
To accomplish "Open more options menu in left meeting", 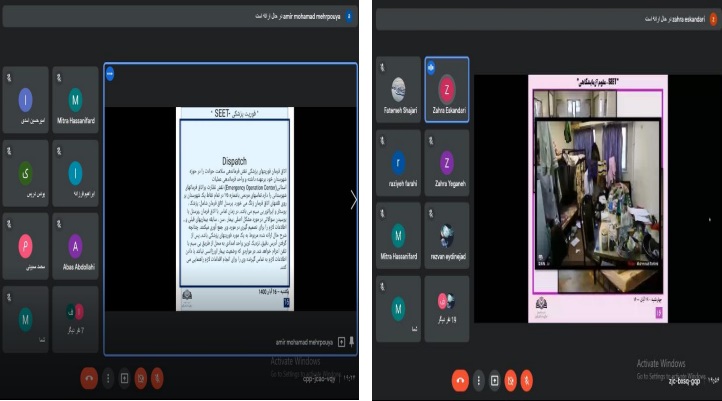I will (107, 380).
